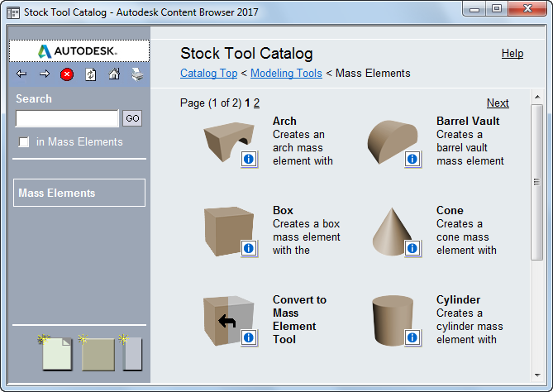553x392 pixels.
Task: Click into the Search text field
Action: point(67,118)
